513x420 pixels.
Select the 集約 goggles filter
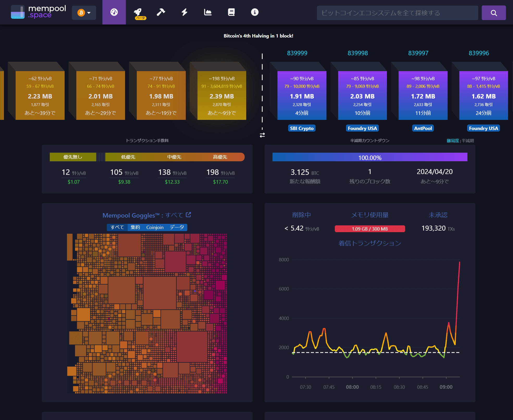click(x=135, y=227)
